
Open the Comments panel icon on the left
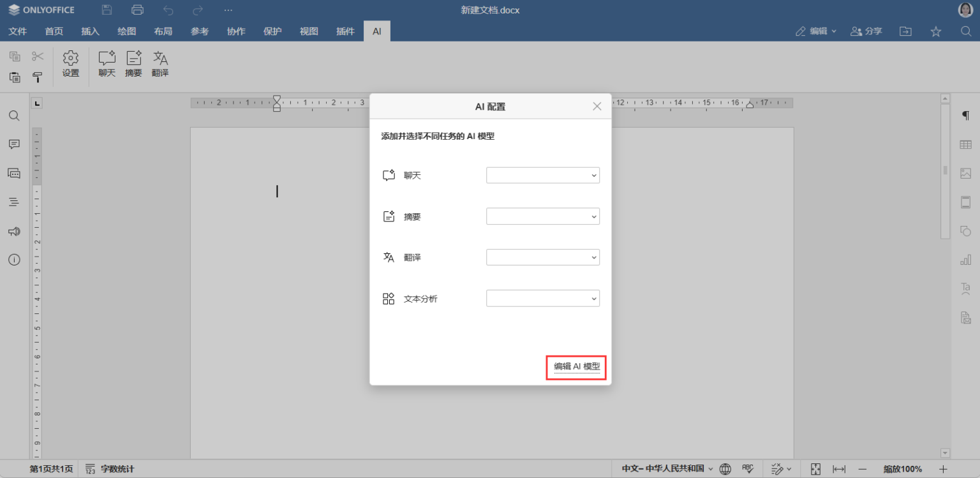(x=14, y=144)
